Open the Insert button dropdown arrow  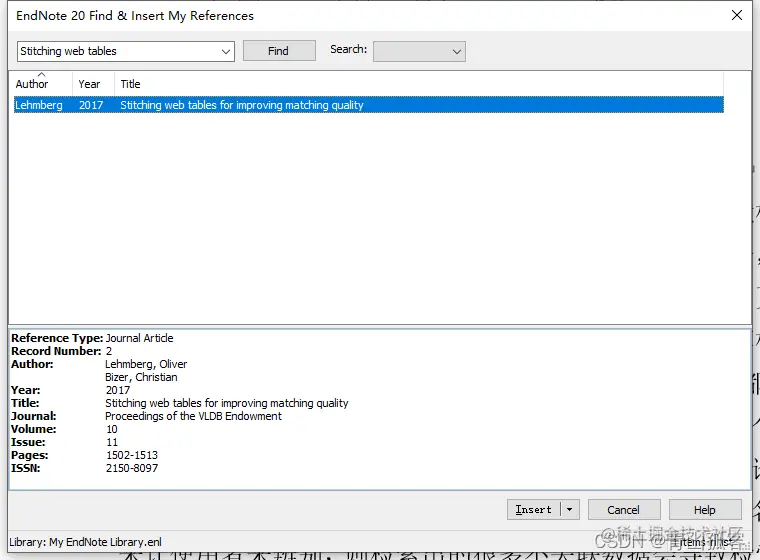click(x=570, y=510)
